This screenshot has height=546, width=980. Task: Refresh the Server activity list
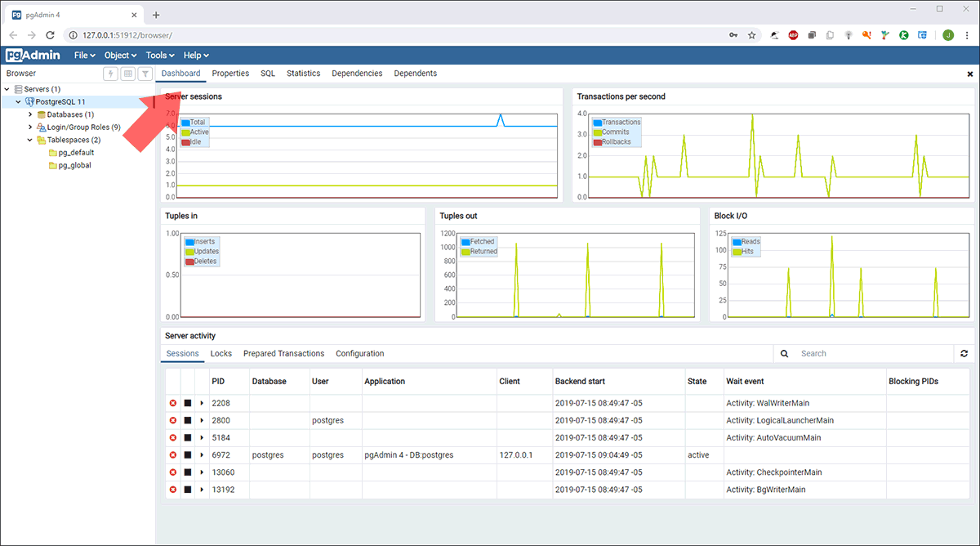[964, 354]
